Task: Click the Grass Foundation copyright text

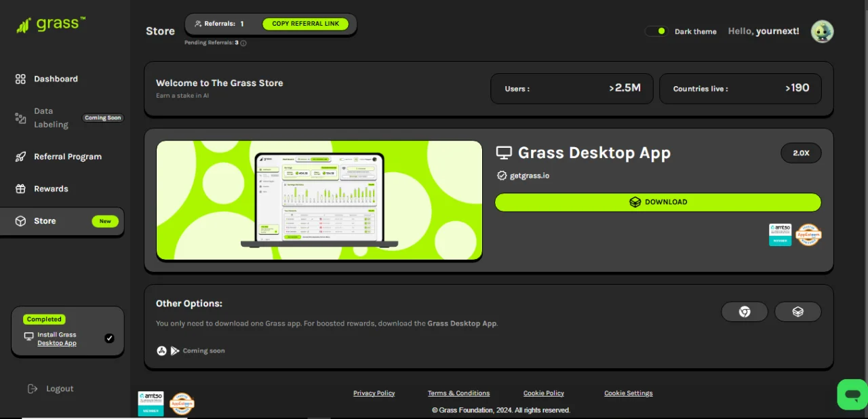Action: pyautogui.click(x=501, y=410)
